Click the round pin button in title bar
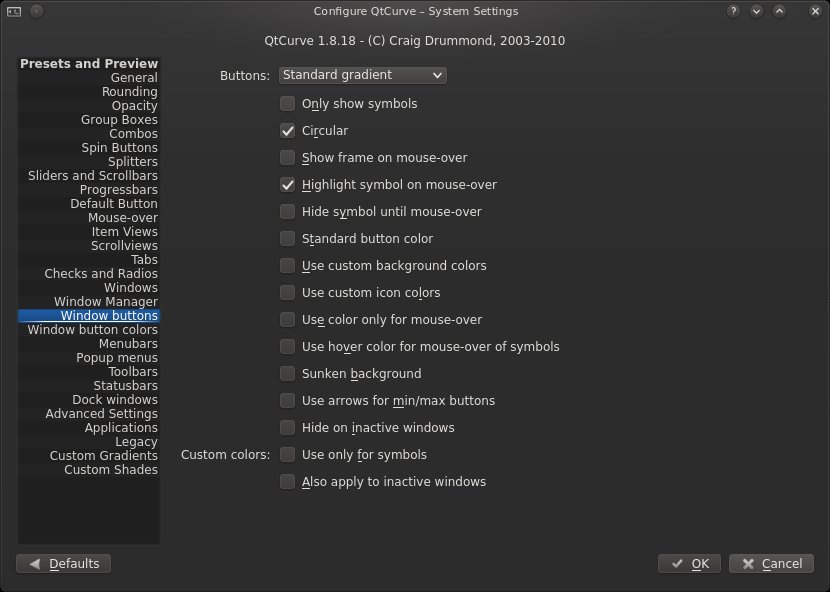 click(37, 11)
